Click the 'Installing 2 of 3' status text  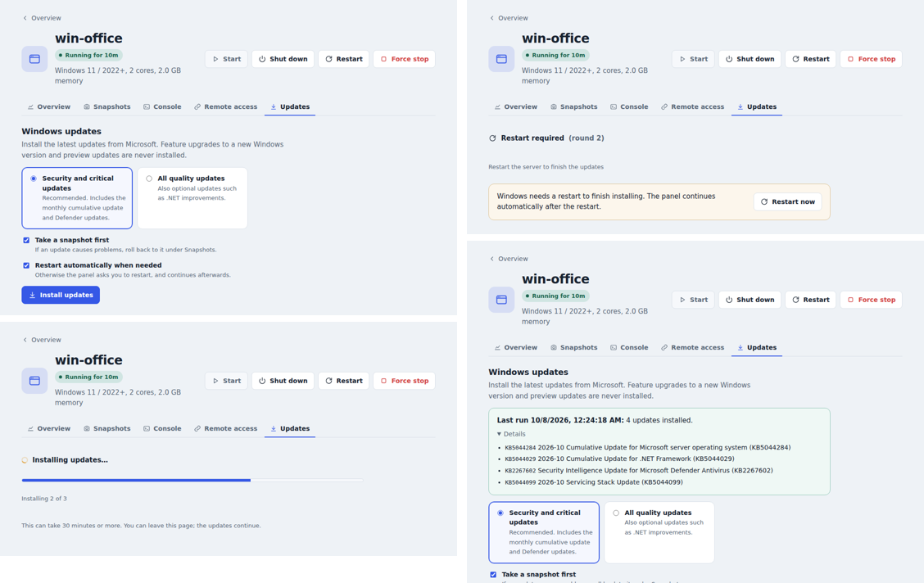pos(44,499)
